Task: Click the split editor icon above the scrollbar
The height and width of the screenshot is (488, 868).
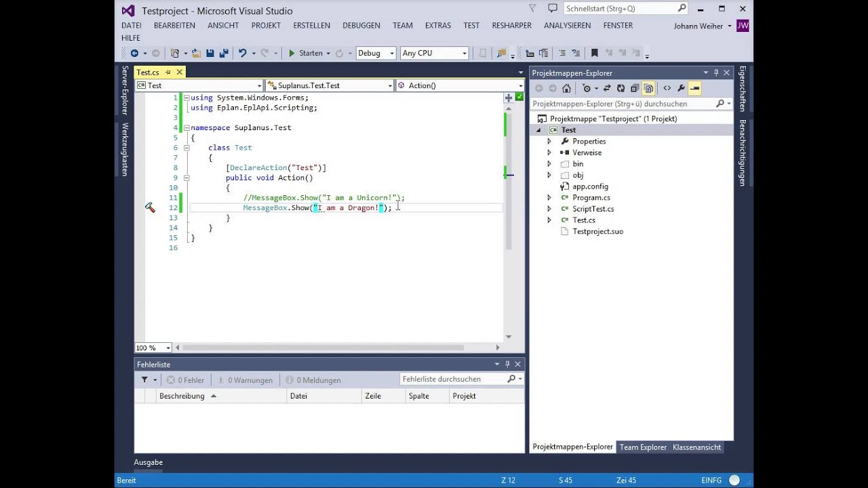Action: [508, 98]
